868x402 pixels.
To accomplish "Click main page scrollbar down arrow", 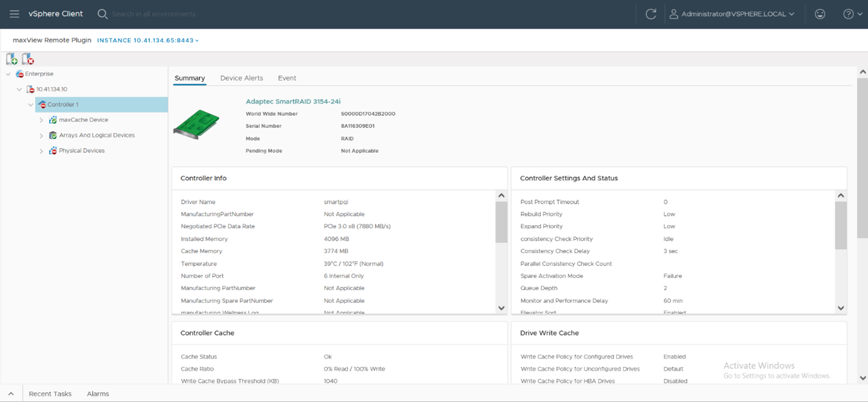I will tap(863, 378).
